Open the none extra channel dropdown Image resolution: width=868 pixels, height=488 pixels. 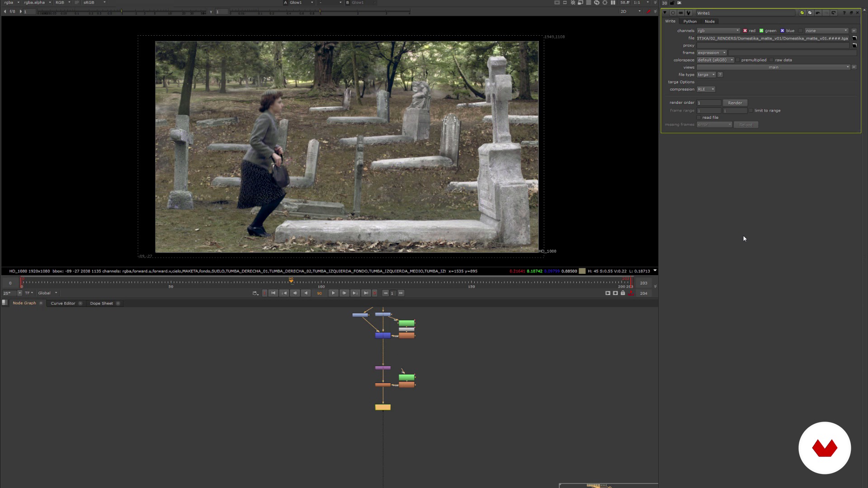click(826, 31)
